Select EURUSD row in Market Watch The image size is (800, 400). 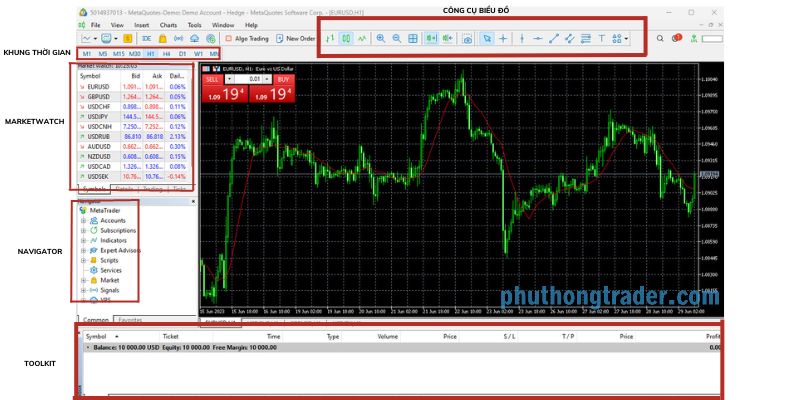(x=135, y=87)
